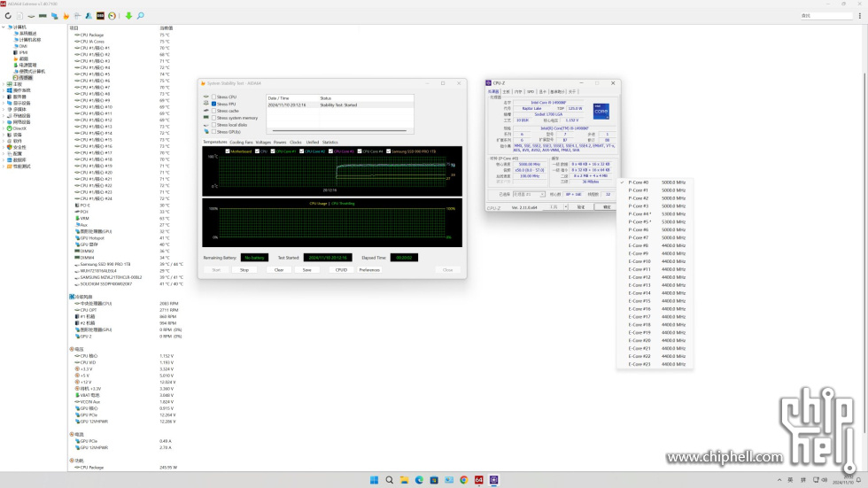Select E-Core #23 from core list
Viewport: 868px width, 488px height.
pos(655,364)
